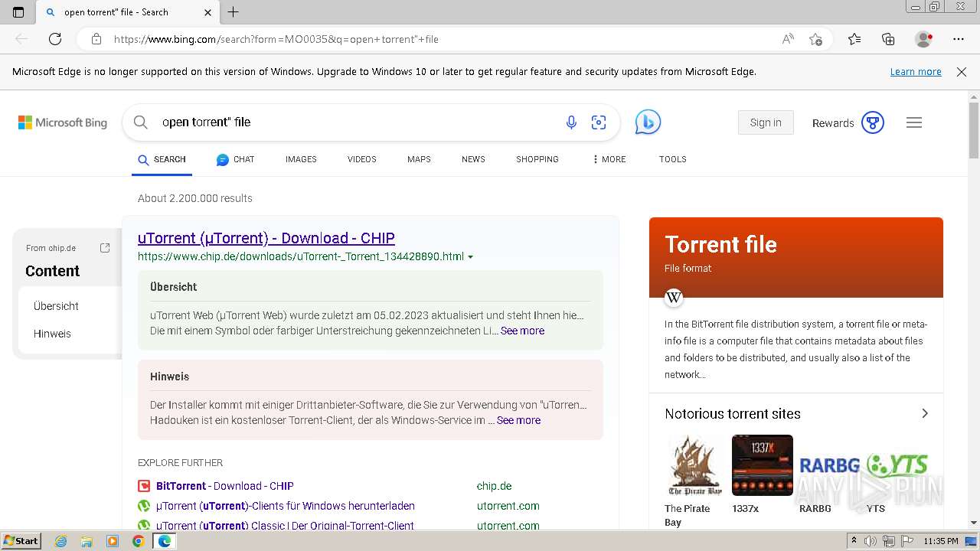
Task: Follow the Learn more link
Action: click(x=916, y=72)
